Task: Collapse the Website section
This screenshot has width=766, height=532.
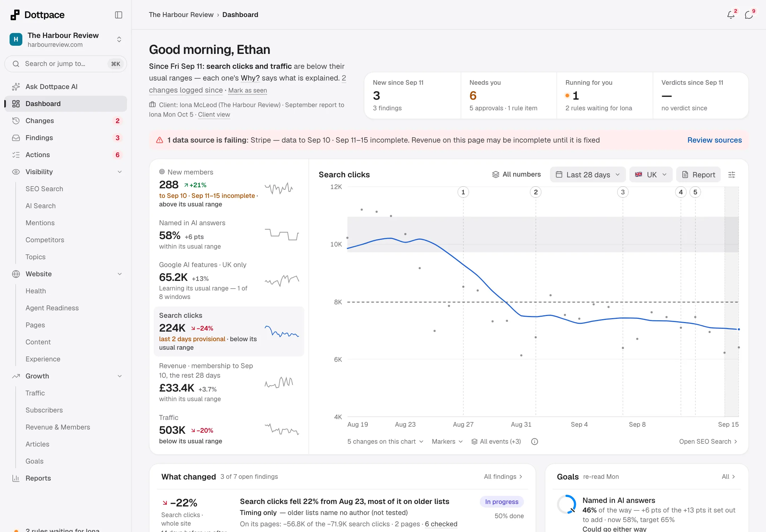Action: pyautogui.click(x=120, y=274)
